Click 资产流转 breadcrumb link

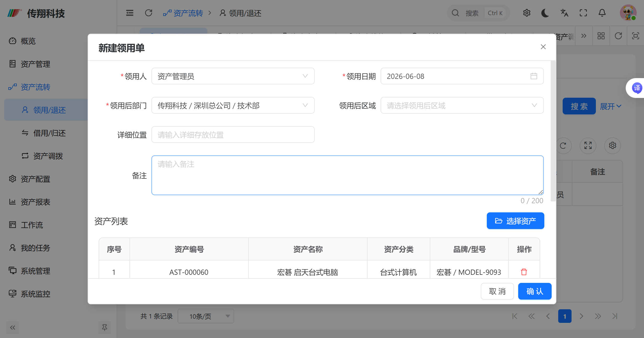click(x=183, y=13)
